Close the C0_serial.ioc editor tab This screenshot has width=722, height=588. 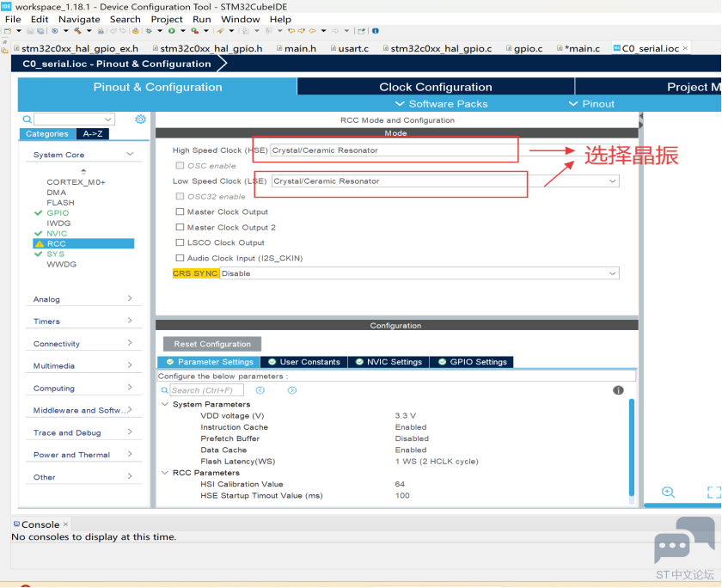(685, 48)
